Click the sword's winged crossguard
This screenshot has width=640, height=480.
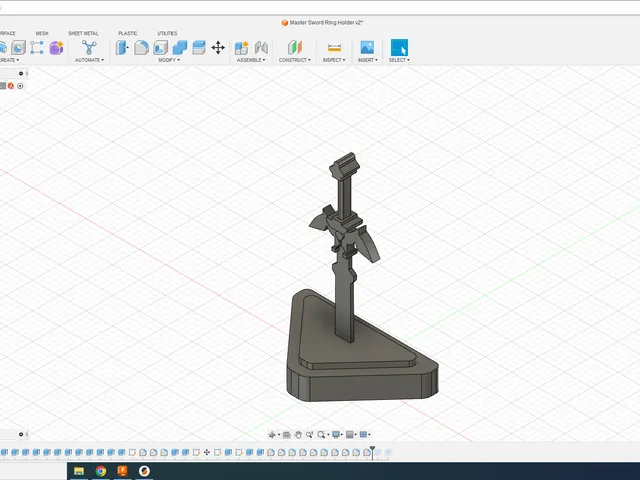tap(344, 232)
